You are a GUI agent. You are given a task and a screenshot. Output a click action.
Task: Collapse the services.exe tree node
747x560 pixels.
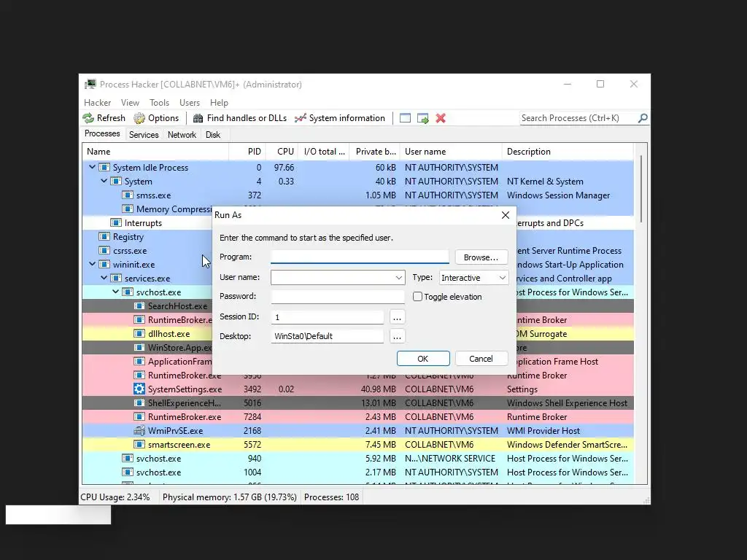point(104,278)
